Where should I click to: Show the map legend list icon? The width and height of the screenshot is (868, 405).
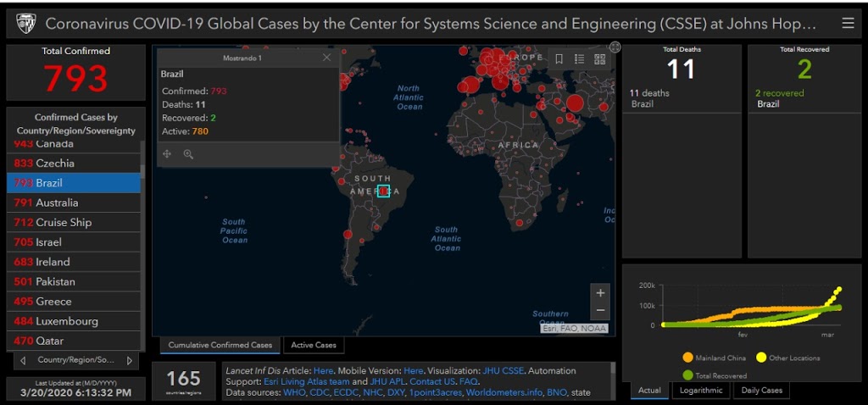[x=580, y=58]
